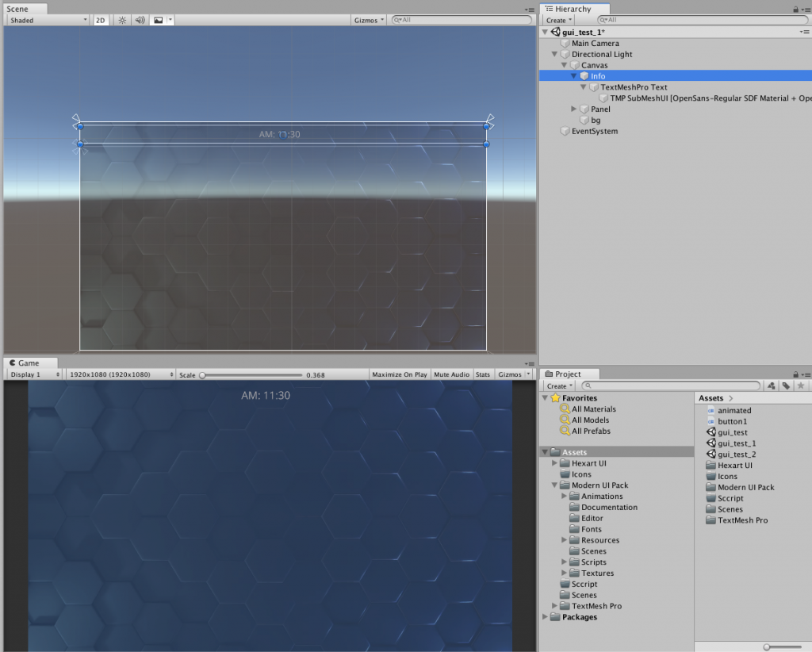Click the Hierarchy panel lock icon
This screenshot has width=812, height=652.
coord(795,9)
